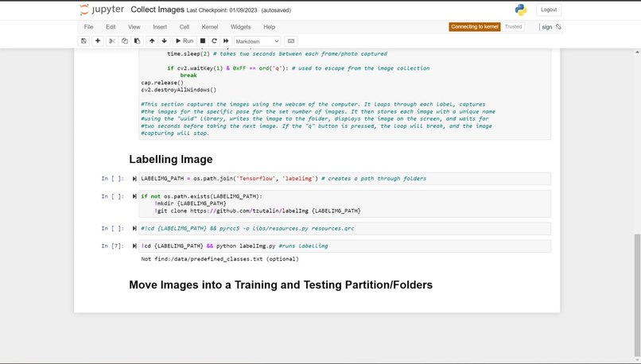Interrupt the kernel stop icon
Viewport: 641px width, 364px height.
click(x=202, y=41)
